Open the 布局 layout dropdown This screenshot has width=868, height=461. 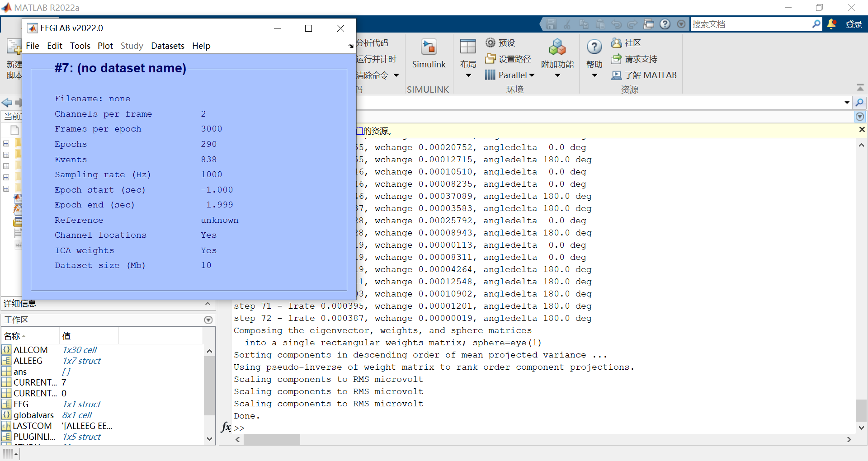[468, 75]
